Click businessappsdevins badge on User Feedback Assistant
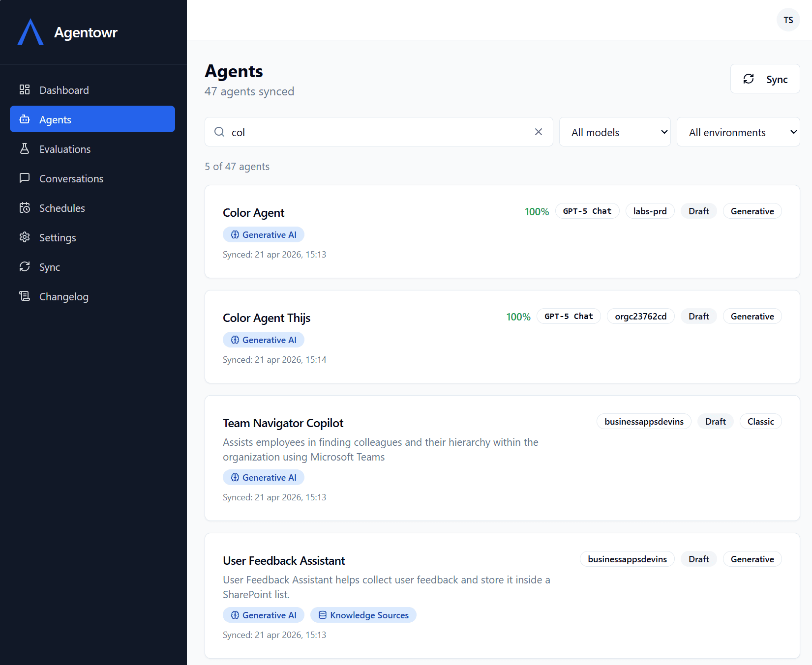 [x=628, y=559]
